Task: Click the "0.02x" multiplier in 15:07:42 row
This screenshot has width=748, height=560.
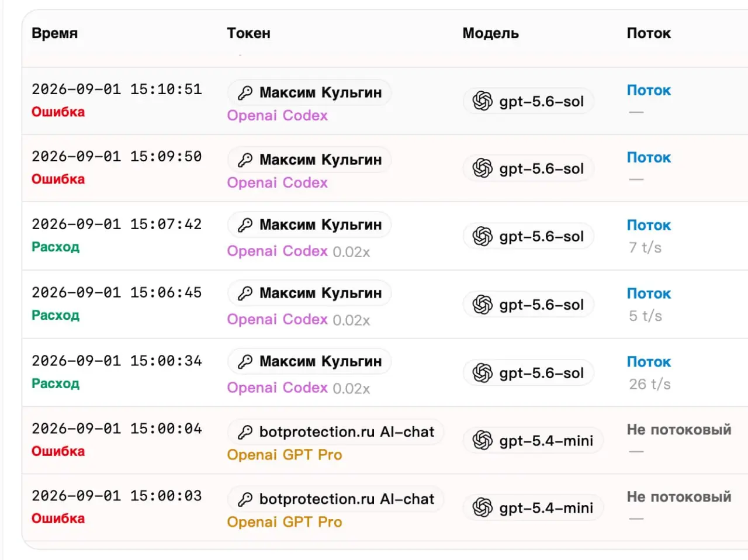Action: point(351,252)
